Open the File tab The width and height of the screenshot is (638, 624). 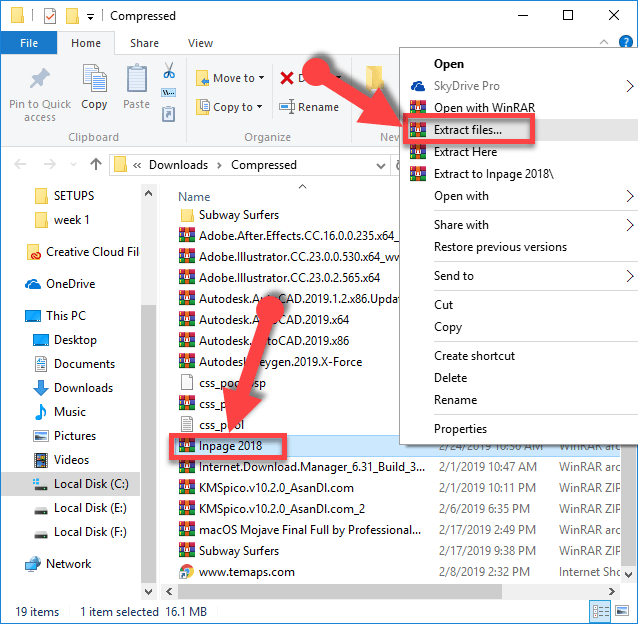29,43
